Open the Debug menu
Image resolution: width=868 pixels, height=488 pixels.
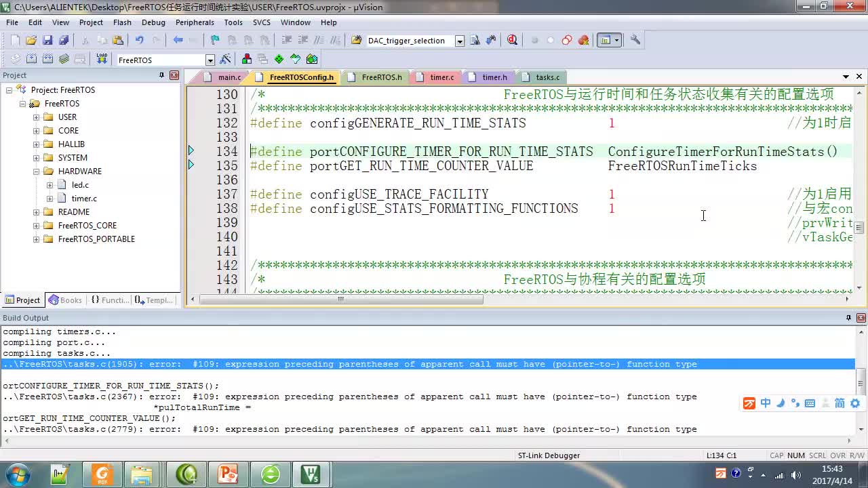click(x=153, y=22)
